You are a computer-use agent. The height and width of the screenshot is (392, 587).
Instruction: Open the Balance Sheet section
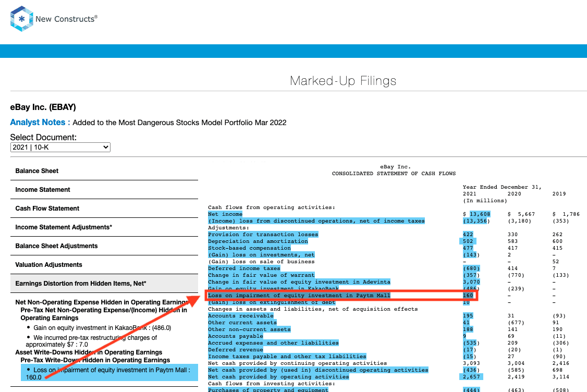(x=36, y=171)
